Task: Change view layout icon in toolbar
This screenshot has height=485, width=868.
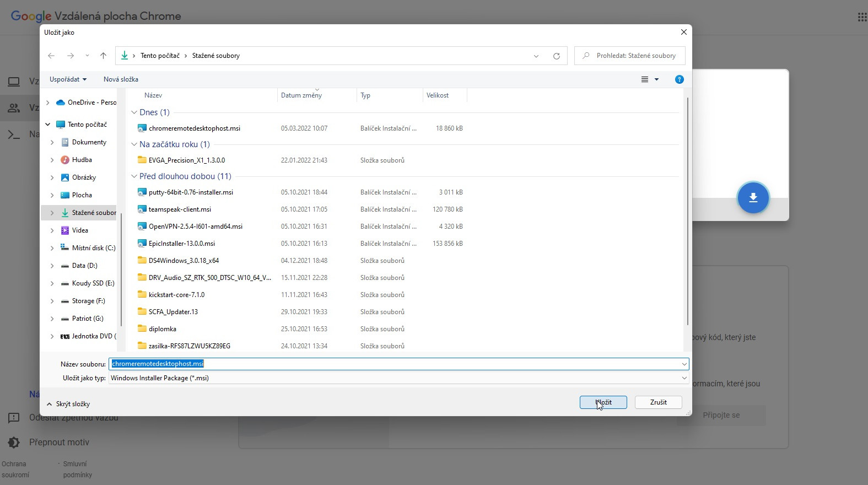Action: tap(645, 79)
